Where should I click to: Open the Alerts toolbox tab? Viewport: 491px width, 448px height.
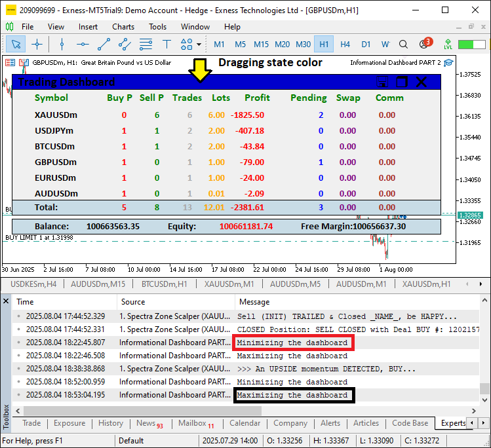coord(330,423)
